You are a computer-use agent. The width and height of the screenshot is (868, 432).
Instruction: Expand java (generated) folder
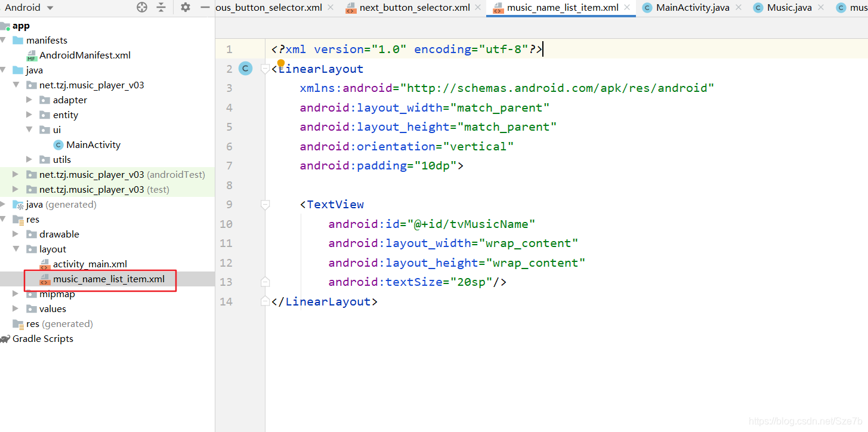click(x=3, y=204)
